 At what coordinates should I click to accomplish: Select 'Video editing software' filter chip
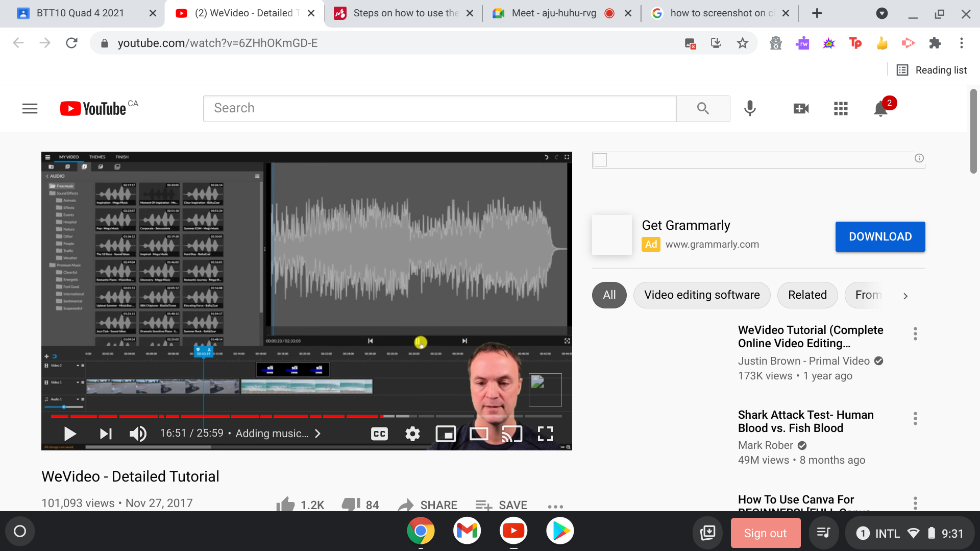pyautogui.click(x=702, y=295)
